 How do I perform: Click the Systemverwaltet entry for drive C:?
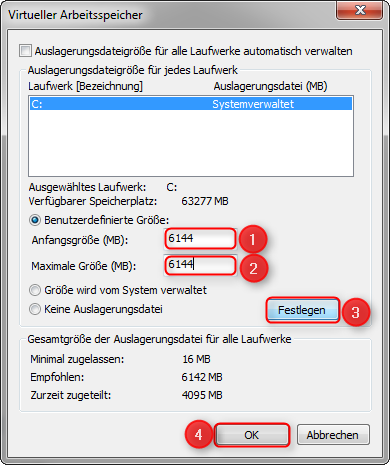(x=253, y=104)
